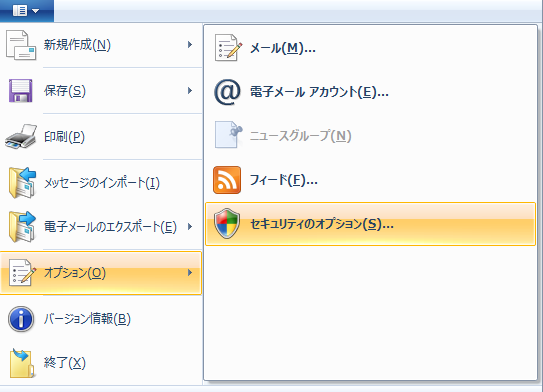This screenshot has width=543, height=392.
Task: Select the オプション(O) menu label
Action: coord(75,273)
